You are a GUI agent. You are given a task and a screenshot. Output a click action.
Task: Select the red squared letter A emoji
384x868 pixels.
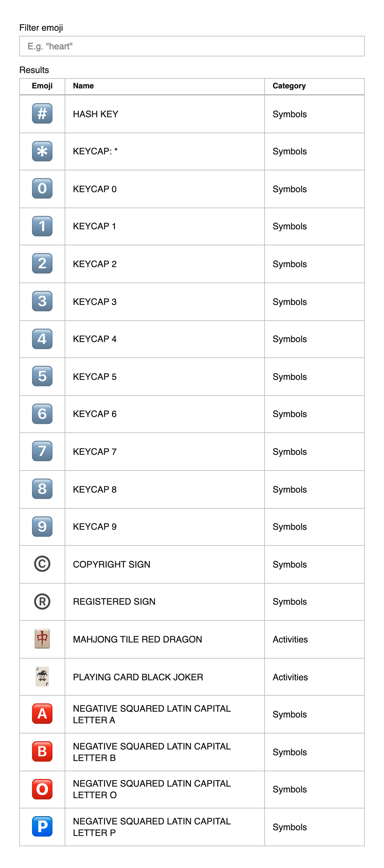tap(42, 714)
